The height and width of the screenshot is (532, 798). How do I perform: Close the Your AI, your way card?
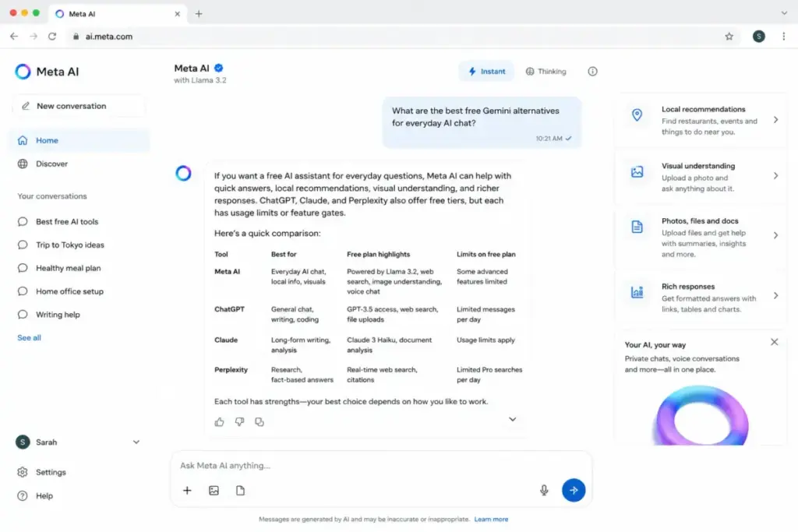tap(774, 342)
